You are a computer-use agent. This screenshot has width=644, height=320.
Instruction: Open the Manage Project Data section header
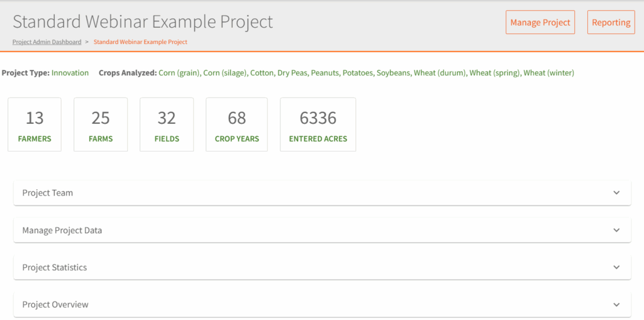pos(62,230)
